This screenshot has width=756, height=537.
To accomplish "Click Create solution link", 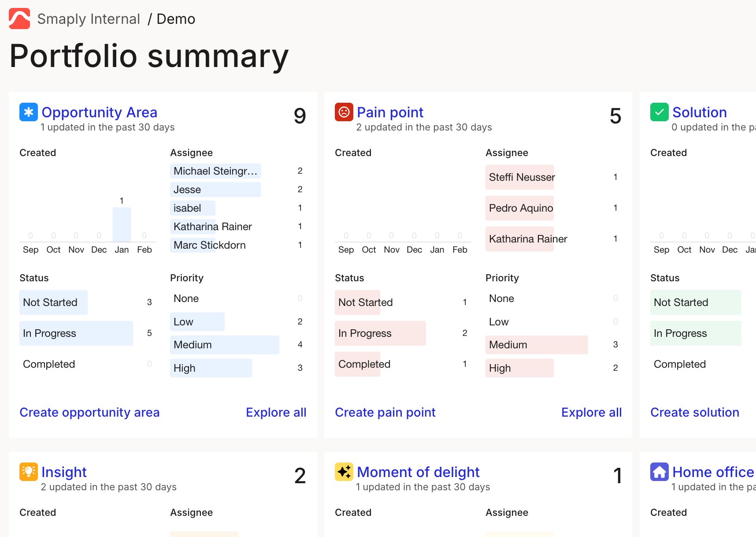I will point(695,412).
